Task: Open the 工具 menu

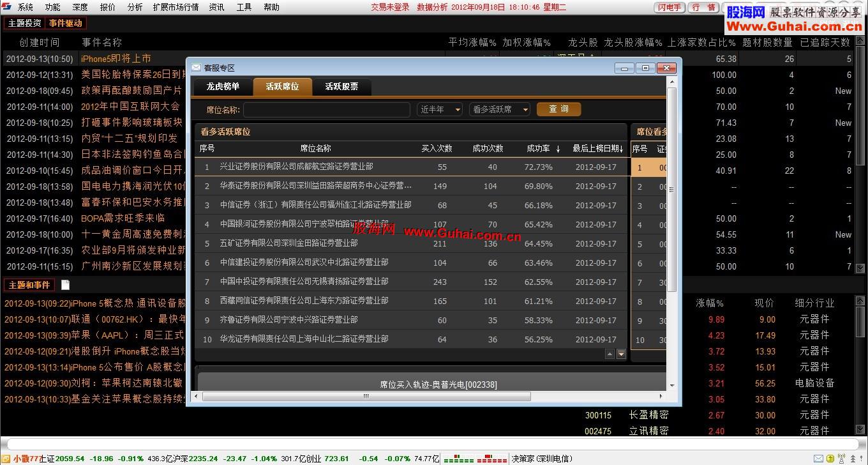Action: (x=244, y=8)
